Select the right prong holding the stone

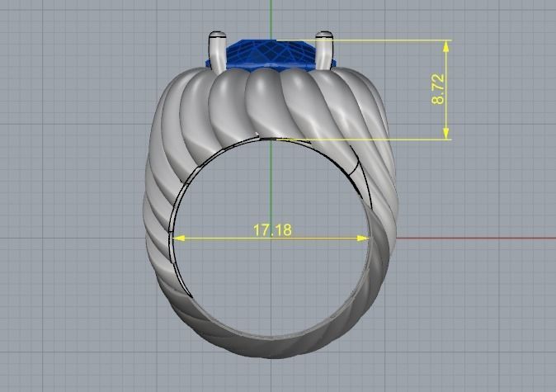(324, 50)
